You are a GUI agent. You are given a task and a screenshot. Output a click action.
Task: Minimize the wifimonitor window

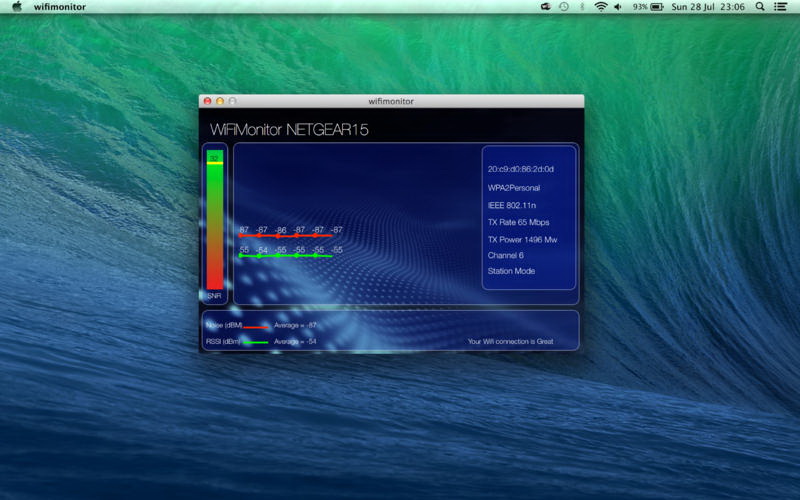[x=220, y=101]
